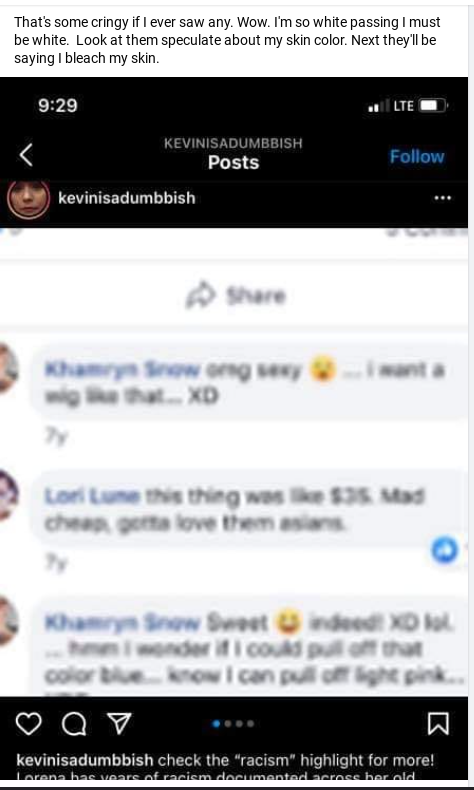The width and height of the screenshot is (474, 790).
Task: Click the Lori Lune commenter name
Action: point(92,497)
